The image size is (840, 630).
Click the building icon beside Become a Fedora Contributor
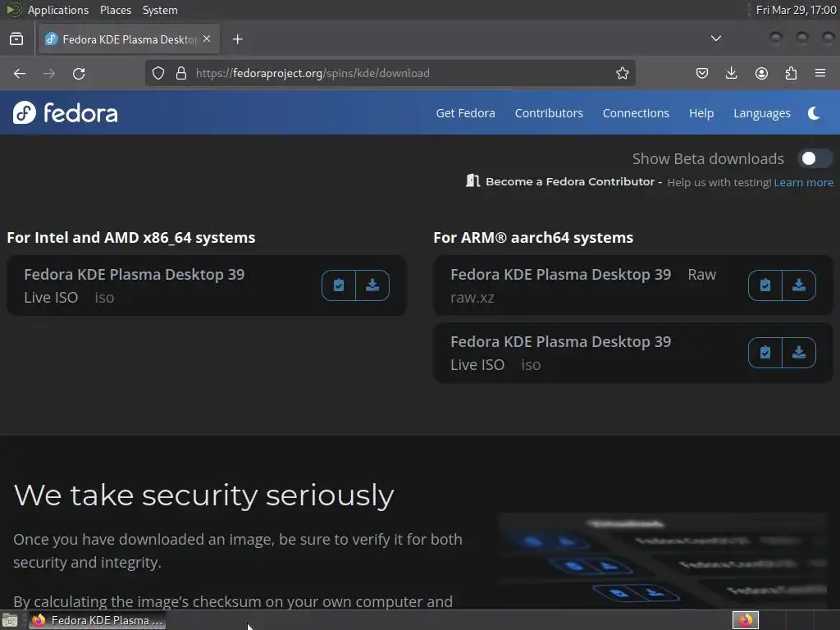472,180
